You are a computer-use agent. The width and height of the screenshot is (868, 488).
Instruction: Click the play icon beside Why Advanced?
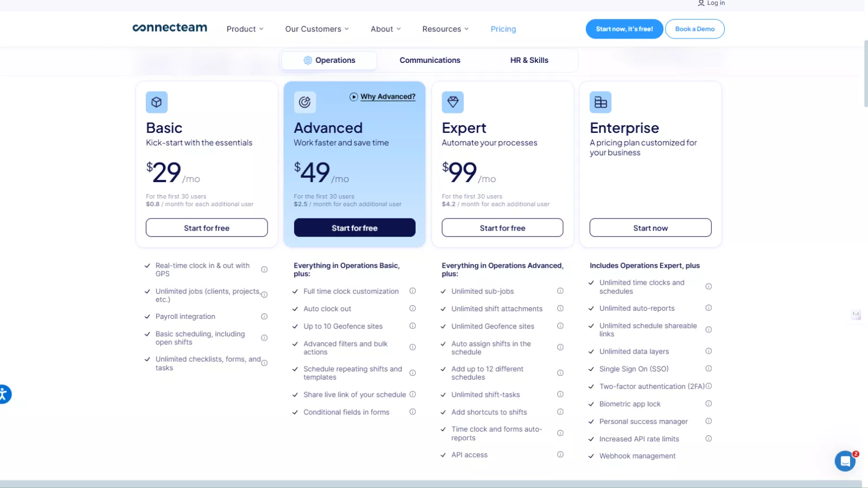[x=353, y=97]
